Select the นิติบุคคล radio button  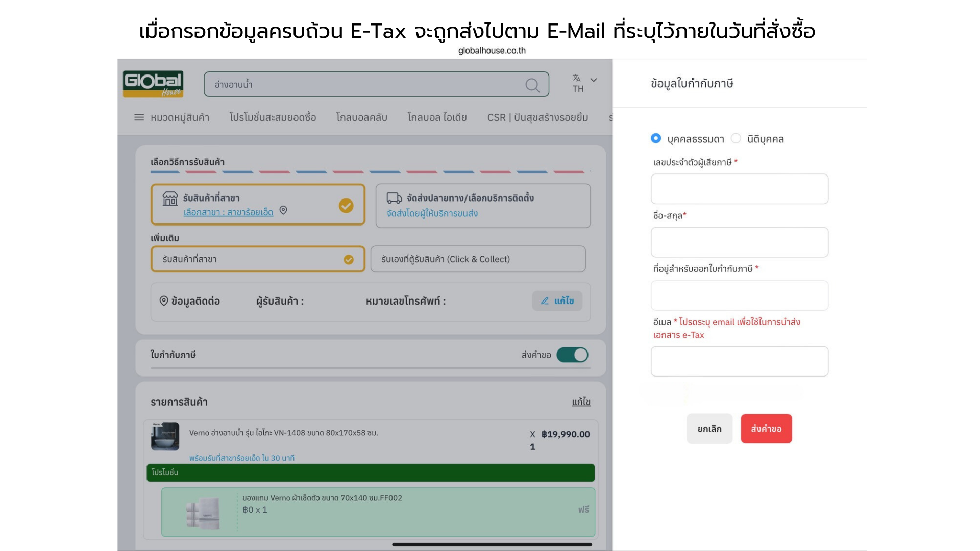coord(736,138)
